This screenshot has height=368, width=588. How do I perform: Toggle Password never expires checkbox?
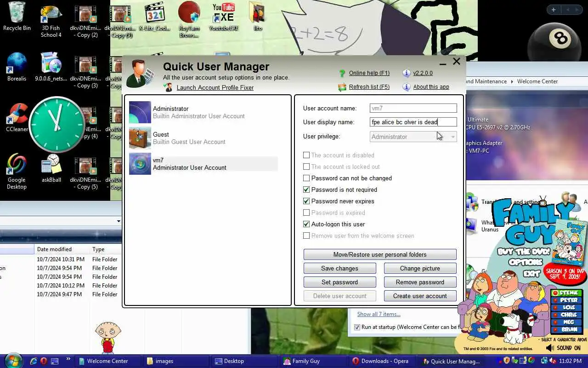click(x=306, y=201)
